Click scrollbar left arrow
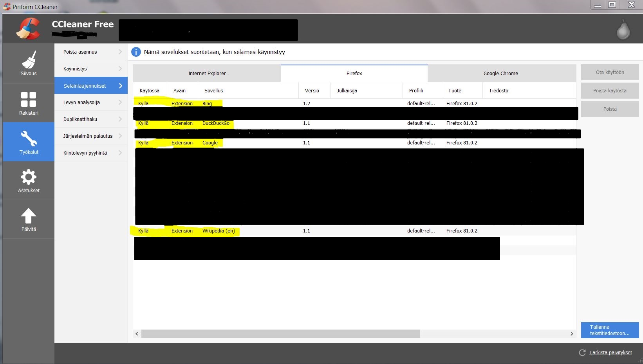643x364 pixels. click(x=137, y=333)
